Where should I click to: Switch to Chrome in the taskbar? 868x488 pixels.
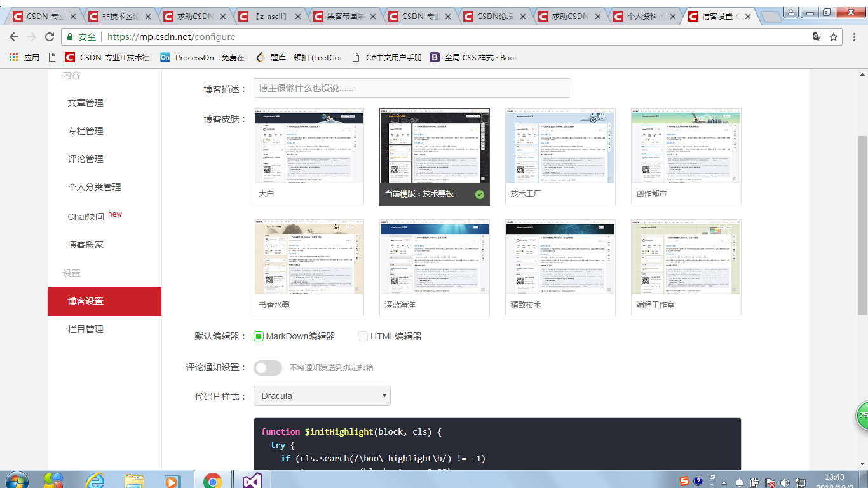212,481
